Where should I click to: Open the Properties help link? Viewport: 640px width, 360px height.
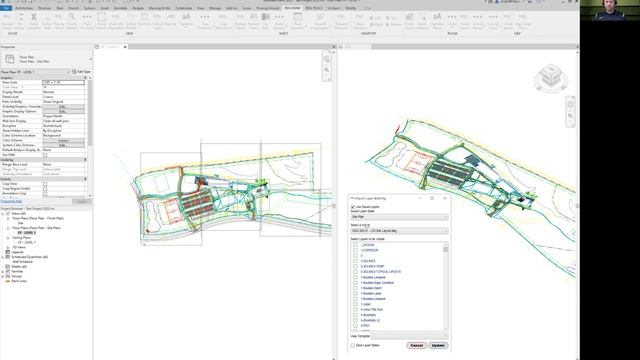pyautogui.click(x=11, y=202)
